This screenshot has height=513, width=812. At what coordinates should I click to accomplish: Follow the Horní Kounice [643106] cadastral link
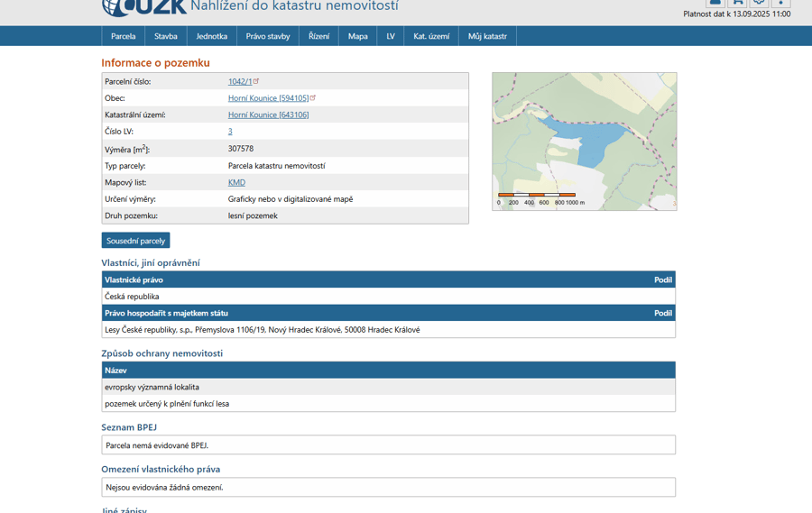click(268, 115)
